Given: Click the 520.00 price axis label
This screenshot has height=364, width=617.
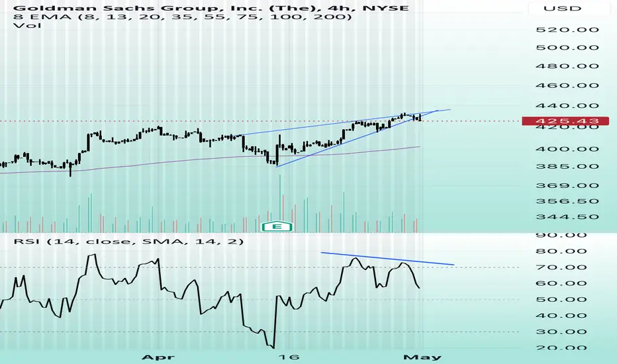Looking at the screenshot, I should pyautogui.click(x=567, y=30).
